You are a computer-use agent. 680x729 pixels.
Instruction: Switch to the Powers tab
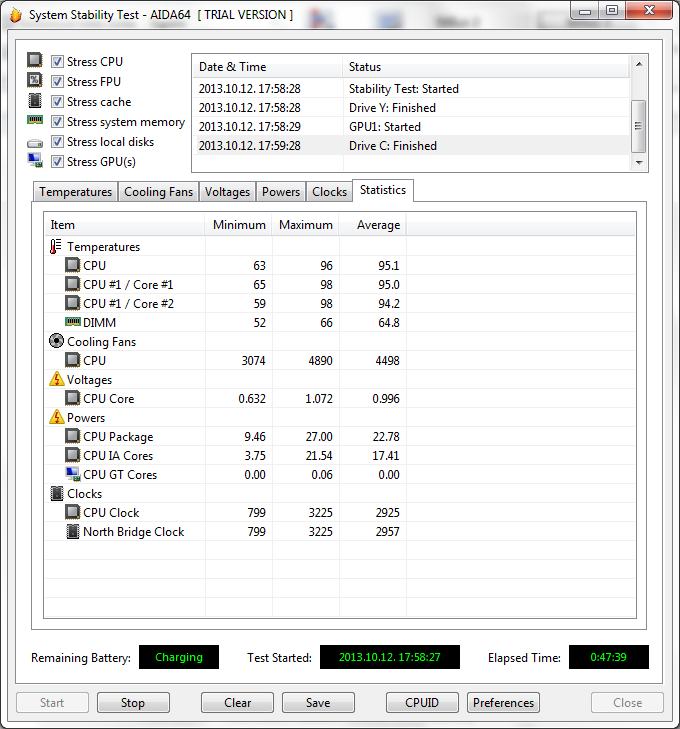[x=281, y=192]
